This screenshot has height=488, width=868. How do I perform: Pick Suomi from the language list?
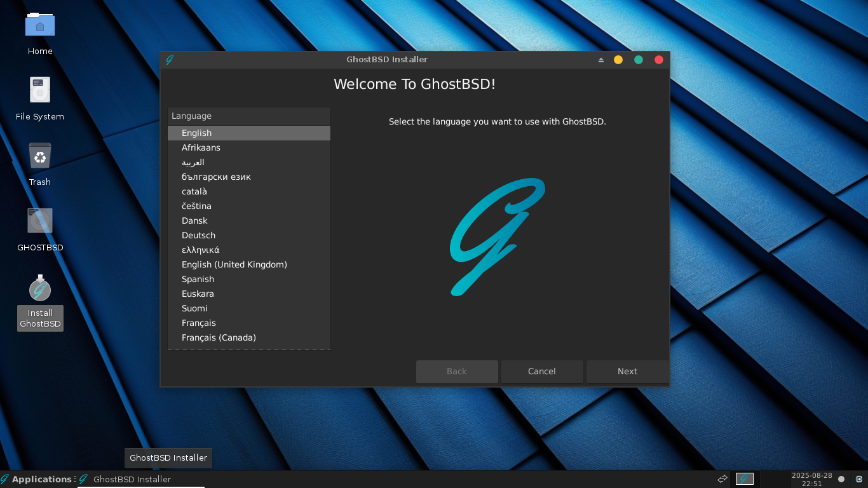click(x=249, y=308)
